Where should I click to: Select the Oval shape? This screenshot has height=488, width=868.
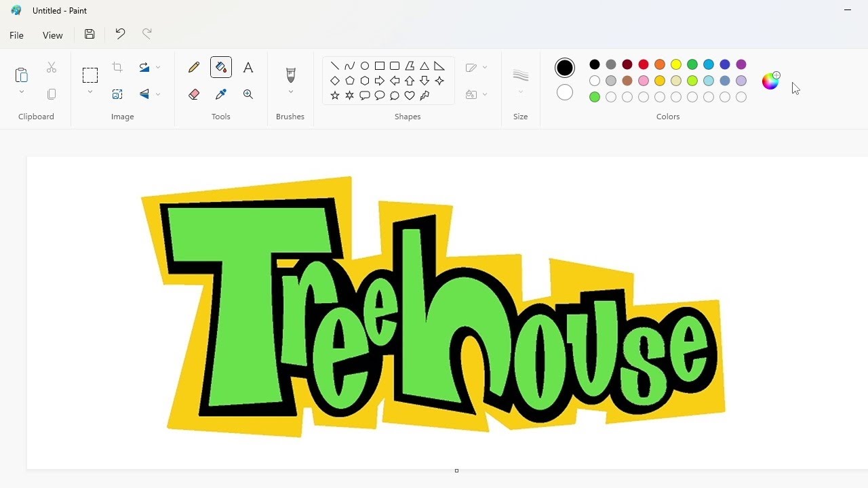click(365, 66)
